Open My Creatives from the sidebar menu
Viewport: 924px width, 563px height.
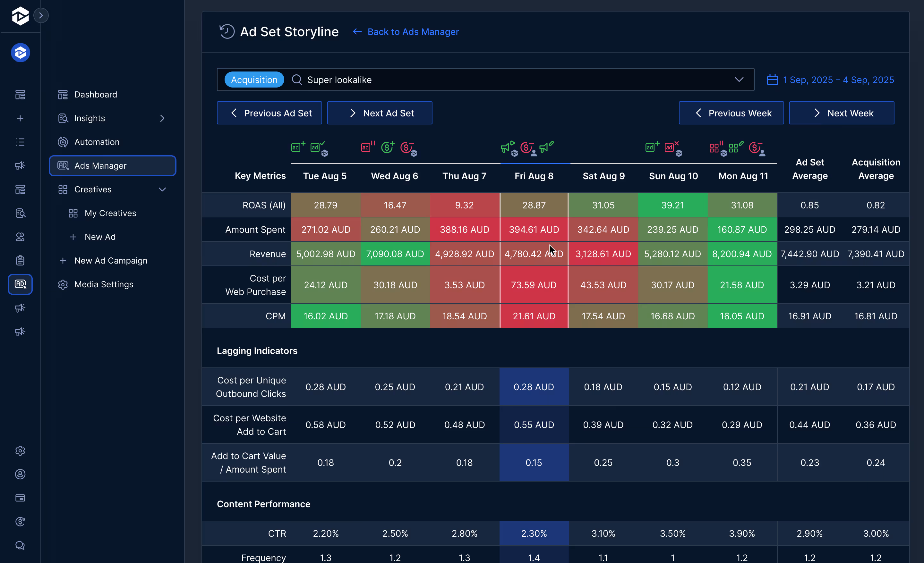point(110,213)
